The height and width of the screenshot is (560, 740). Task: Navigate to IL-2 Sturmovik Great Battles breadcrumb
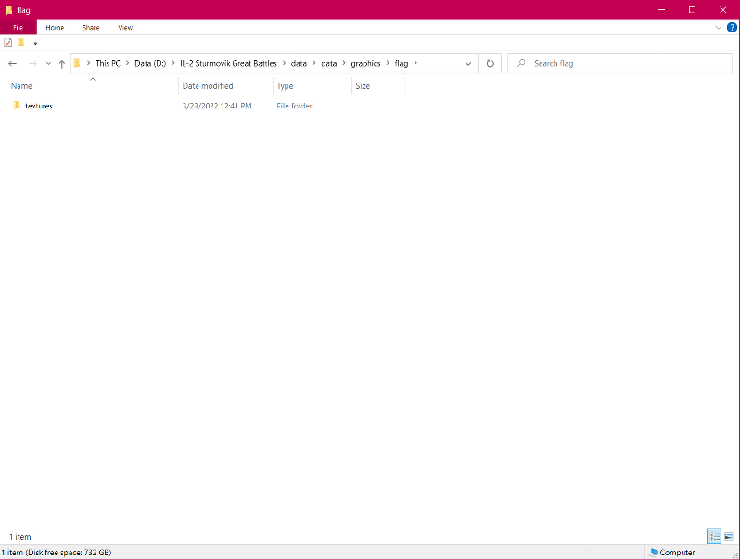point(228,64)
